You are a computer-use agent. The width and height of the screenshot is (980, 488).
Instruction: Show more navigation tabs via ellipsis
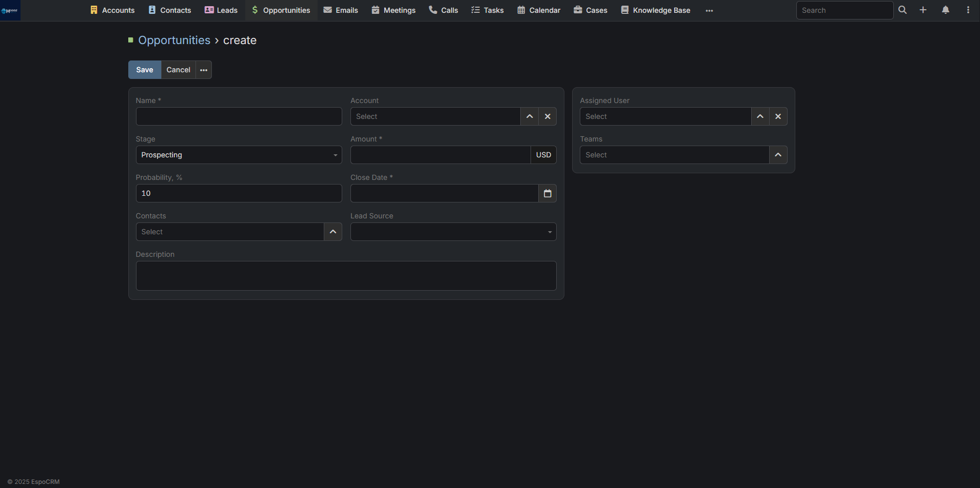click(709, 10)
